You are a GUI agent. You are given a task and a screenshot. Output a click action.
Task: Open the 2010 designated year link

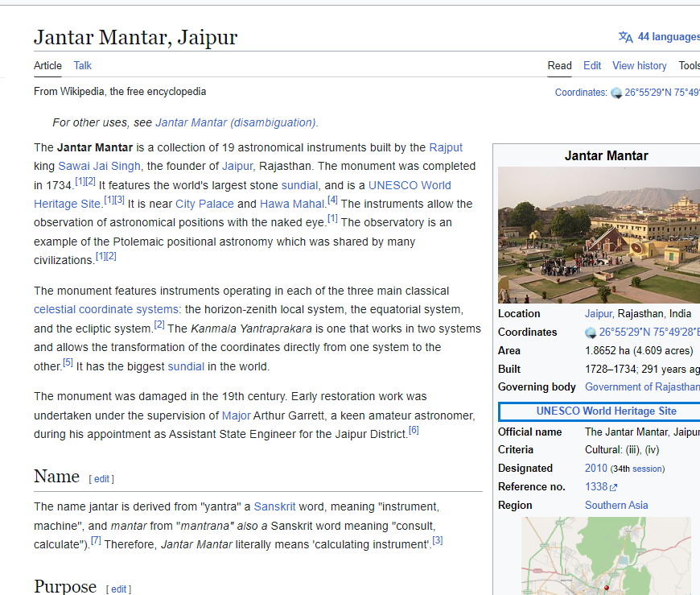pos(596,469)
